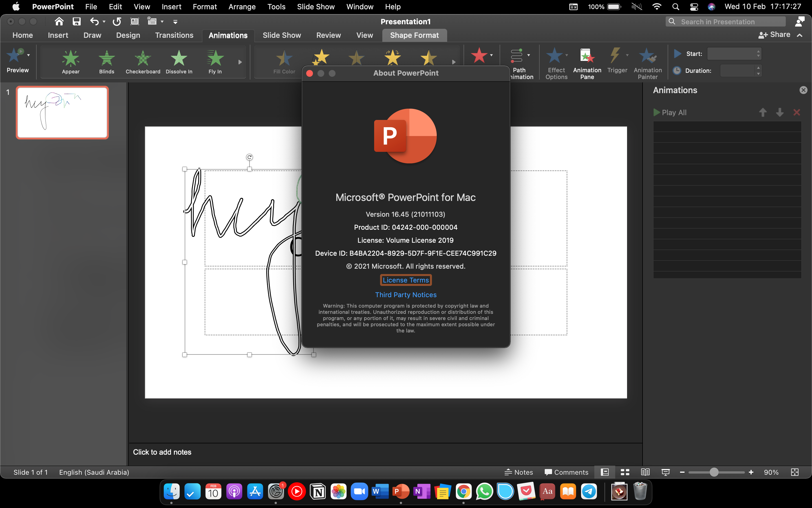Click the Undo arrow icon

click(94, 21)
